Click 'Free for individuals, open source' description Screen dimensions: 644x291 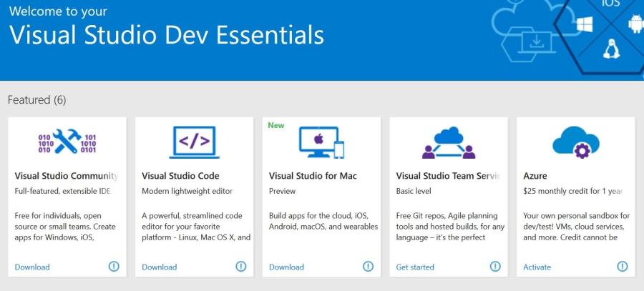pyautogui.click(x=65, y=226)
